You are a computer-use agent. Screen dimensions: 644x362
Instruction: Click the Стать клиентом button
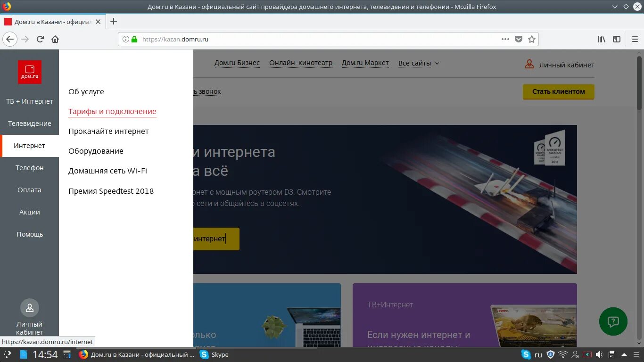point(559,91)
